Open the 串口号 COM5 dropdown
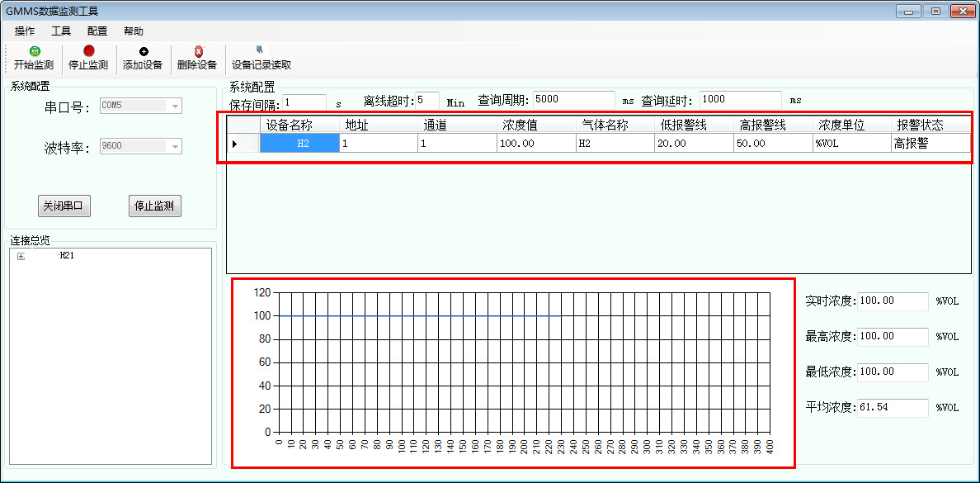980x483 pixels. 175,107
